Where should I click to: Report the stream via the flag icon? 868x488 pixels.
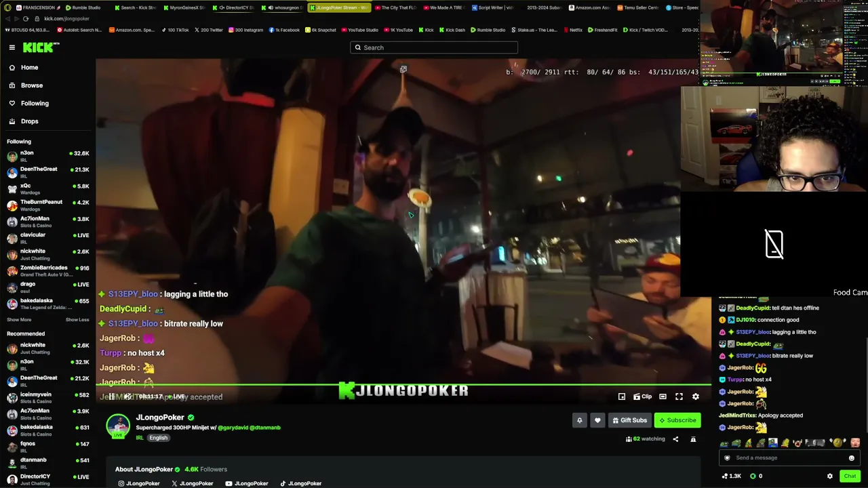click(x=693, y=439)
